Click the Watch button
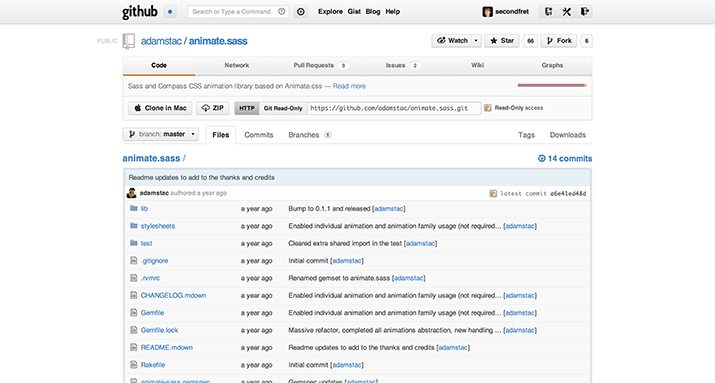This screenshot has width=715, height=383. pos(452,41)
